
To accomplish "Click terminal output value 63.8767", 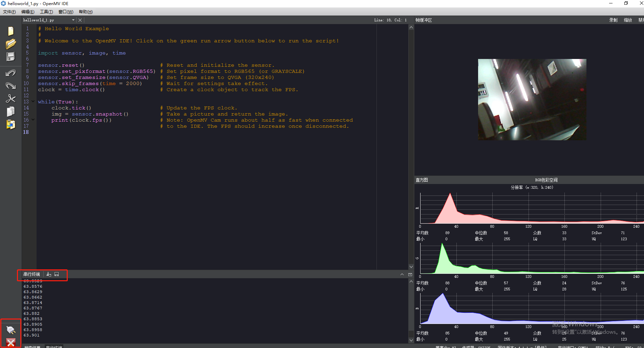I will coord(33,308).
